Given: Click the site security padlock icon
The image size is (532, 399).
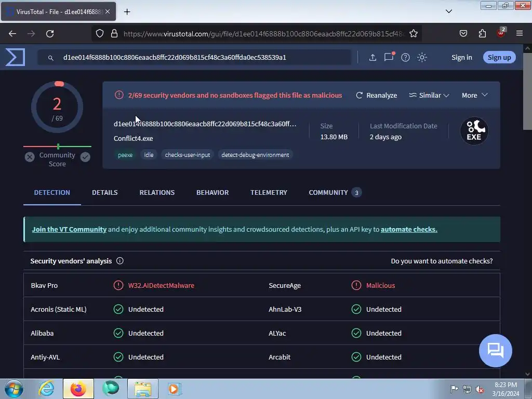Looking at the screenshot, I should 114,34.
